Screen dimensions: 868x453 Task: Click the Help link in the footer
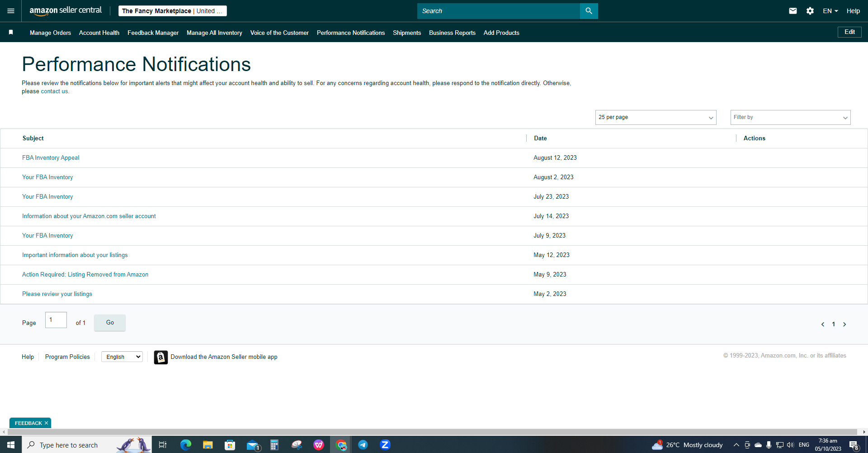click(28, 357)
